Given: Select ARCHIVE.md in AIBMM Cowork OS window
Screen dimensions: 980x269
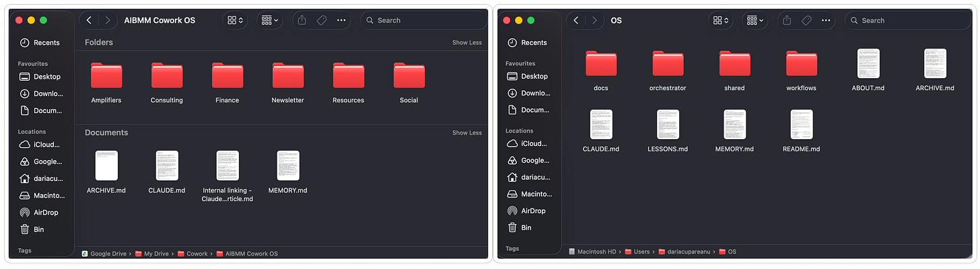Looking at the screenshot, I should [x=106, y=165].
